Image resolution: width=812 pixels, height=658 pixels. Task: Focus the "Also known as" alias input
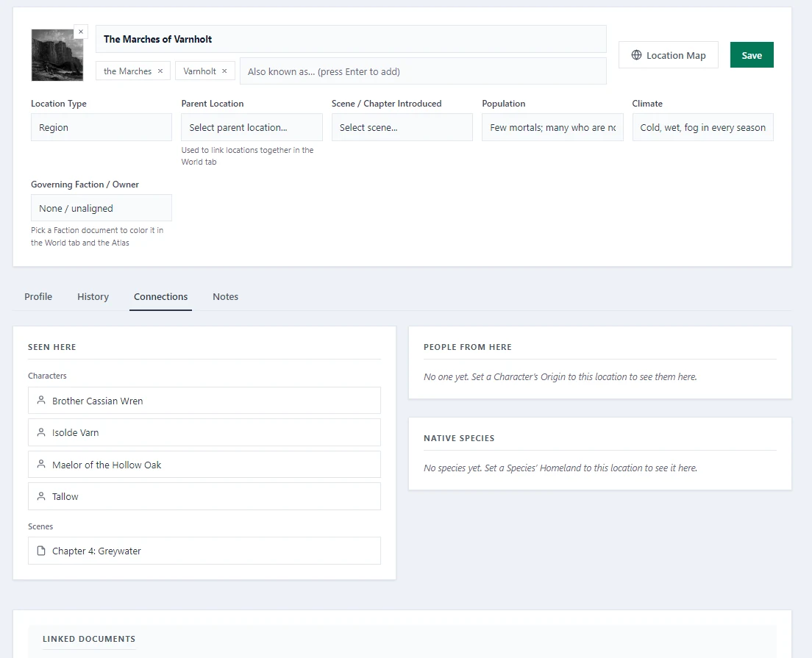click(423, 71)
